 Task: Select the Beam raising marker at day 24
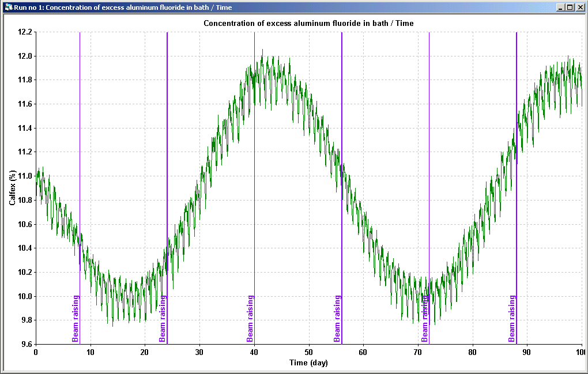pyautogui.click(x=163, y=319)
